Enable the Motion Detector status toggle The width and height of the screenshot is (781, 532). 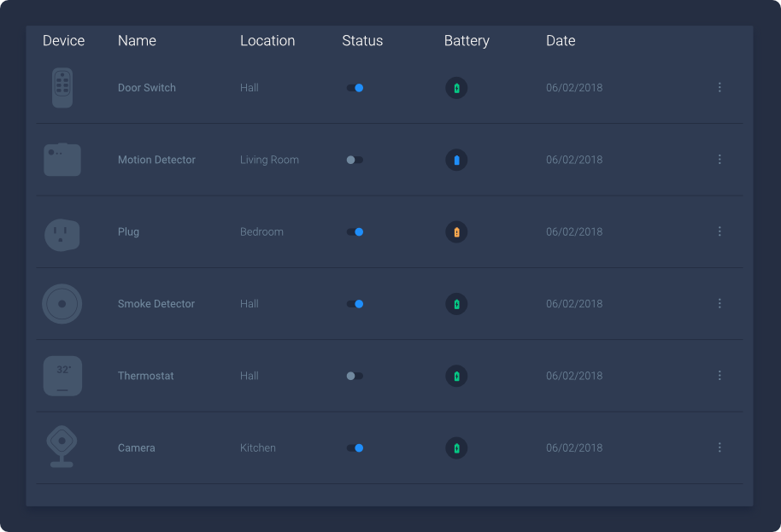(355, 159)
